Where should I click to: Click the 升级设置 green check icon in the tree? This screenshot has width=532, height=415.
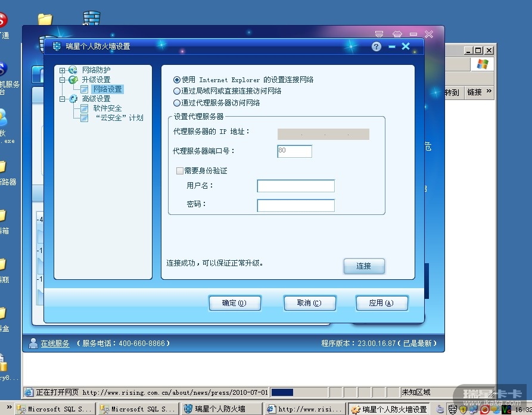pyautogui.click(x=73, y=80)
